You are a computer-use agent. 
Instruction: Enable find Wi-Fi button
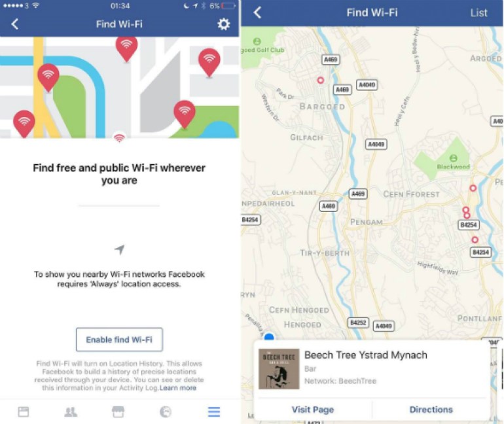pyautogui.click(x=119, y=340)
